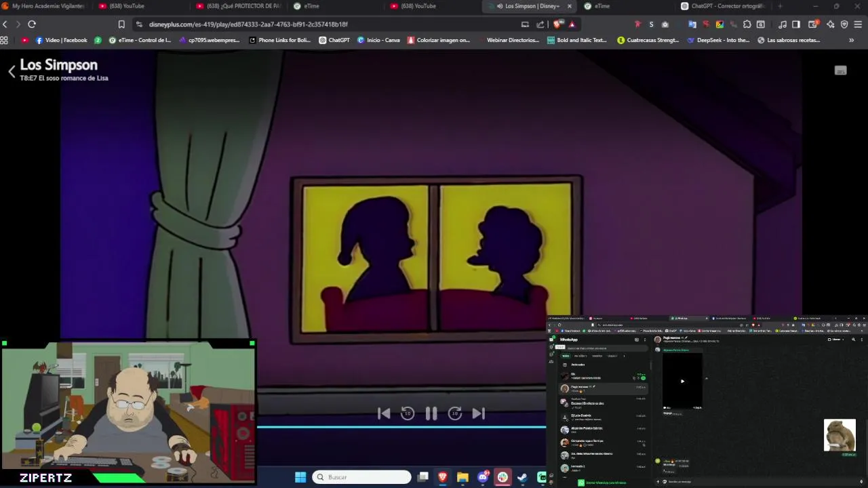Open Leo AI sparkle icon

tap(831, 24)
